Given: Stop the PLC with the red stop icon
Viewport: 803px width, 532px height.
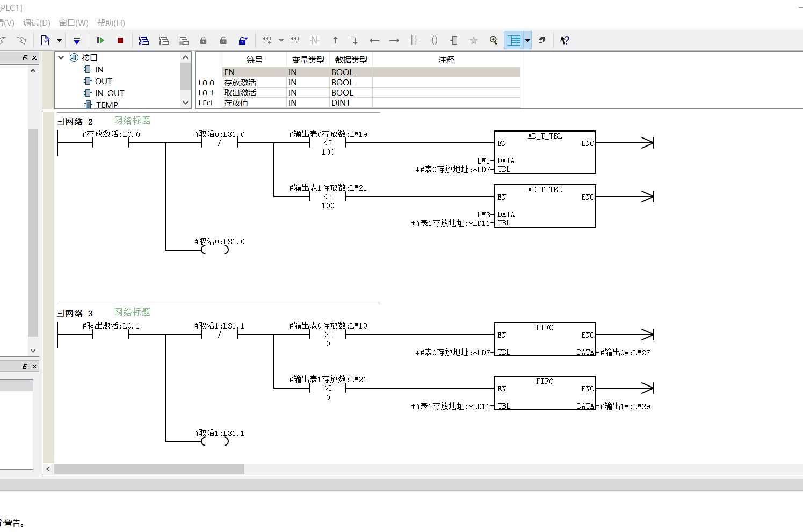Looking at the screenshot, I should tap(120, 40).
